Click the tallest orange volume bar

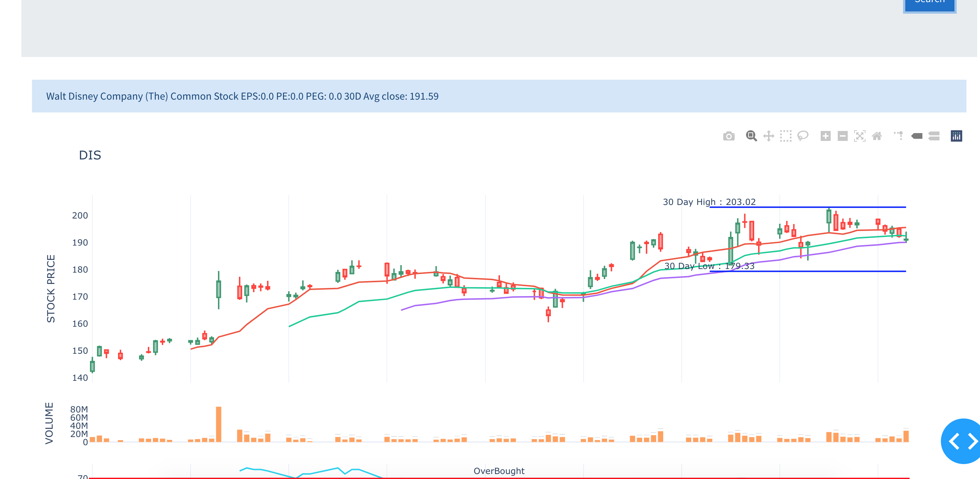tap(218, 423)
